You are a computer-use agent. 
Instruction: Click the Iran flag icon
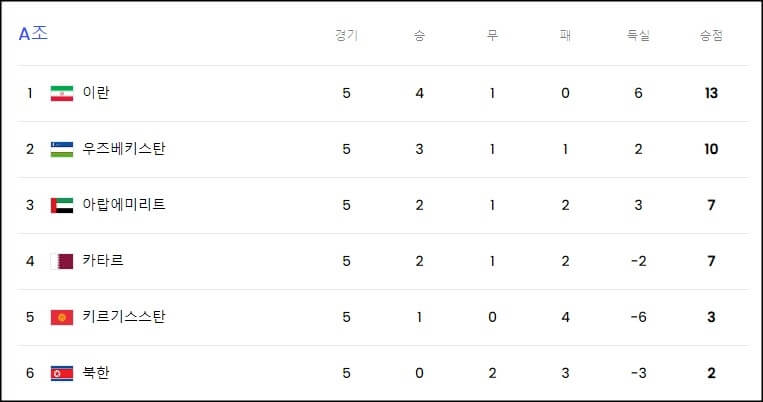click(62, 93)
